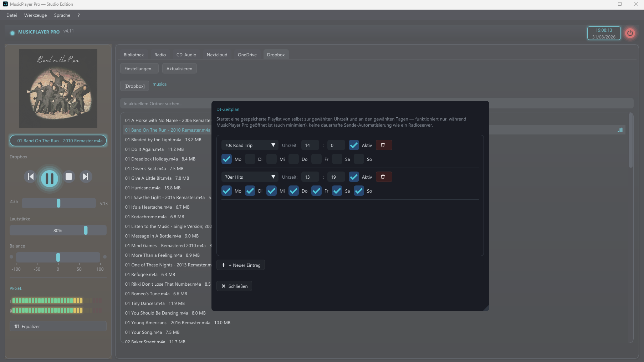Click the teal status dot beside MUSICPLAYER PRO
The width and height of the screenshot is (644, 362).
click(12, 33)
